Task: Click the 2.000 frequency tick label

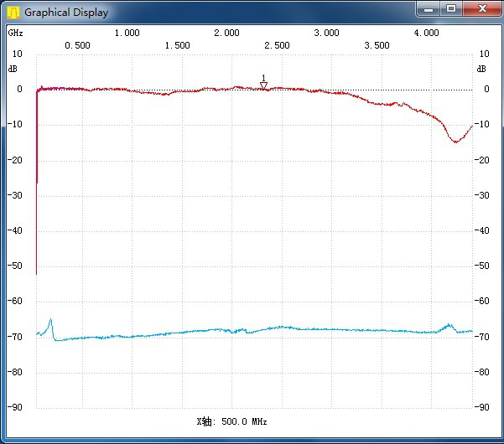Action: pyautogui.click(x=226, y=33)
